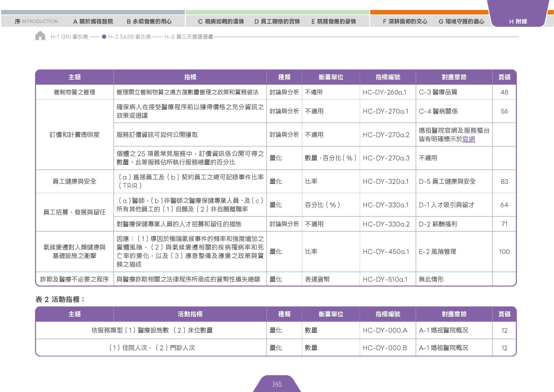The width and height of the screenshot is (554, 392).
Task: Open the B 永續發展的用心 tab
Action: [x=149, y=22]
